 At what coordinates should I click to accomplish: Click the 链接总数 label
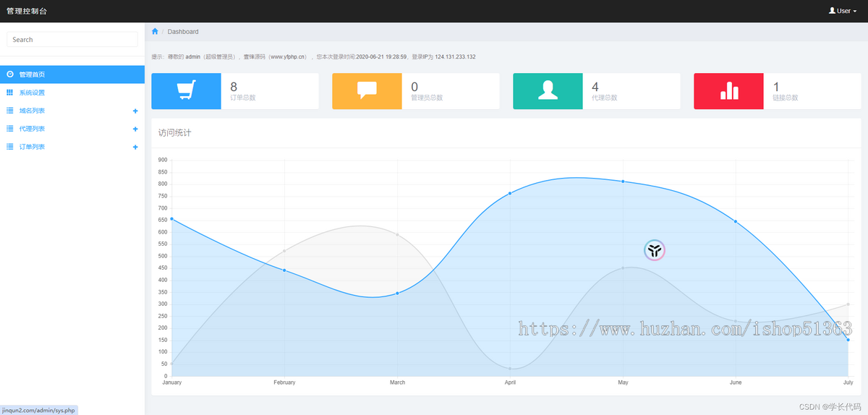click(786, 98)
